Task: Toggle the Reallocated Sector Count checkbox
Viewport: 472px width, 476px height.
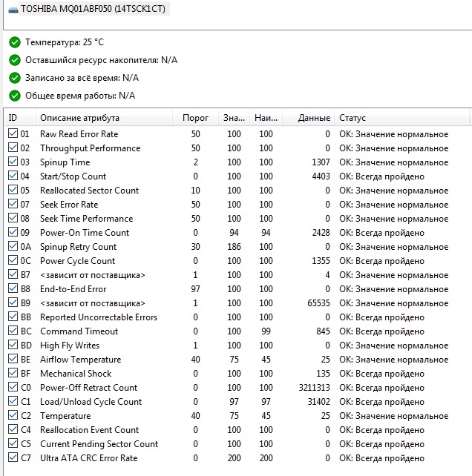Action: pos(13,191)
